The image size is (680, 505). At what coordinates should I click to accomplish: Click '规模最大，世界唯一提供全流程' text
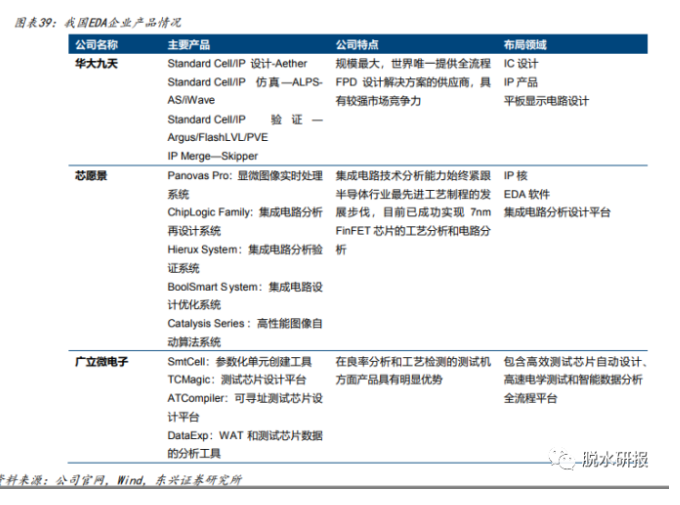pyautogui.click(x=413, y=64)
